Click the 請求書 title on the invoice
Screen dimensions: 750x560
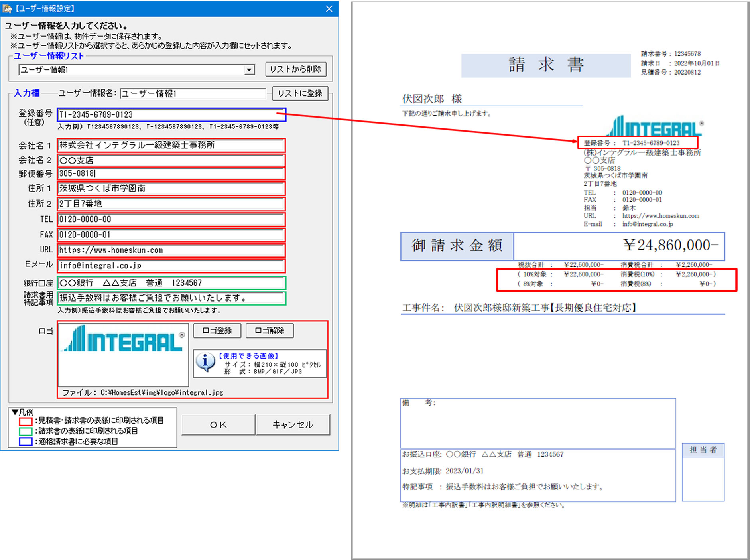tap(546, 65)
